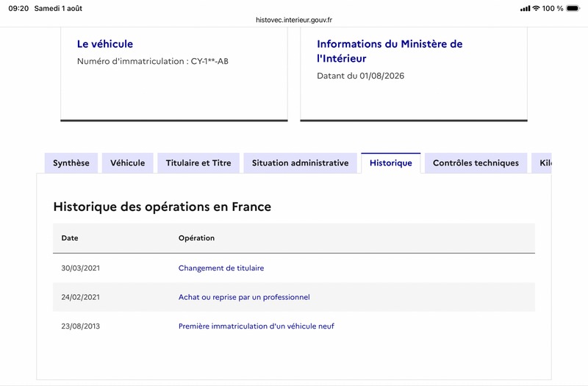The width and height of the screenshot is (588, 386).
Task: Open Achat ou reprise par un professionnel
Action: 244,297
